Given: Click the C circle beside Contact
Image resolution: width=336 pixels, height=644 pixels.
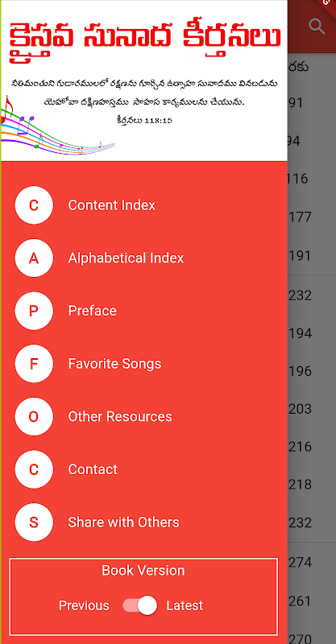Looking at the screenshot, I should [34, 469].
